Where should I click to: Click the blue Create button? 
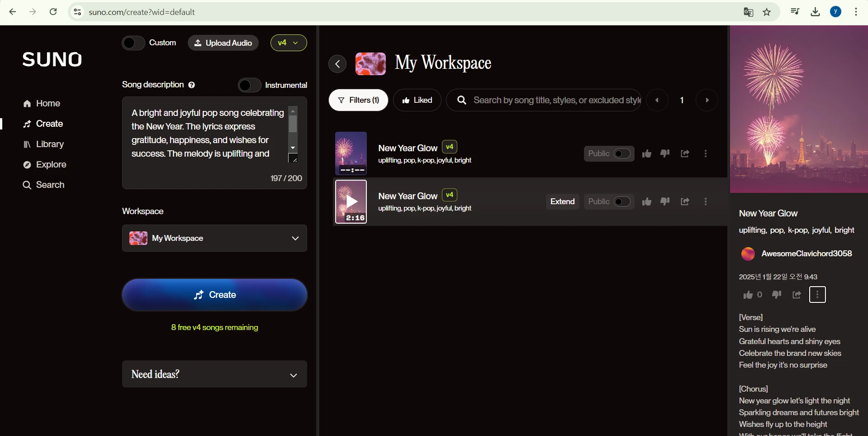pos(214,295)
